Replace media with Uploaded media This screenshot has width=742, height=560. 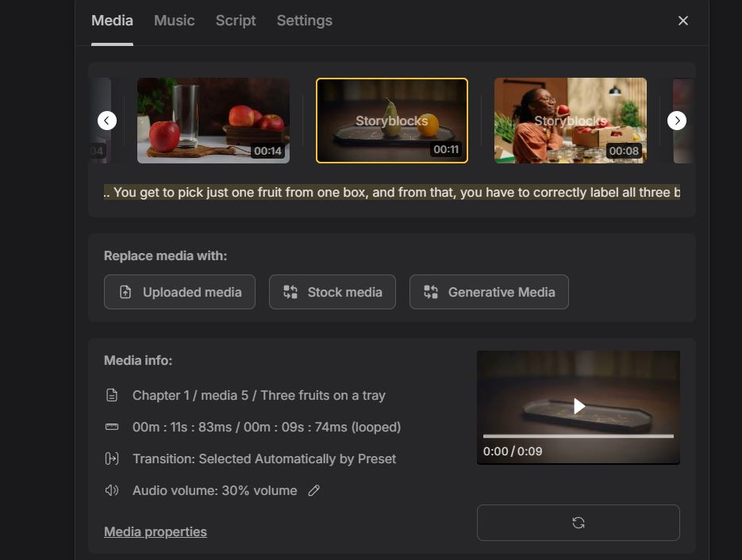(179, 292)
